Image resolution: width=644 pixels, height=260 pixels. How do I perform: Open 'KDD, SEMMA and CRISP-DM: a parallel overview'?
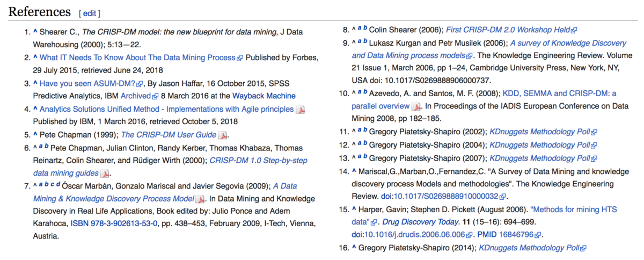[x=485, y=100]
